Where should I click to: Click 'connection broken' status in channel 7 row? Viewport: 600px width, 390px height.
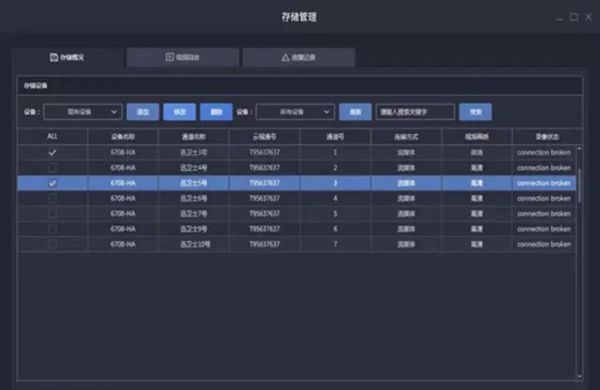click(x=544, y=244)
